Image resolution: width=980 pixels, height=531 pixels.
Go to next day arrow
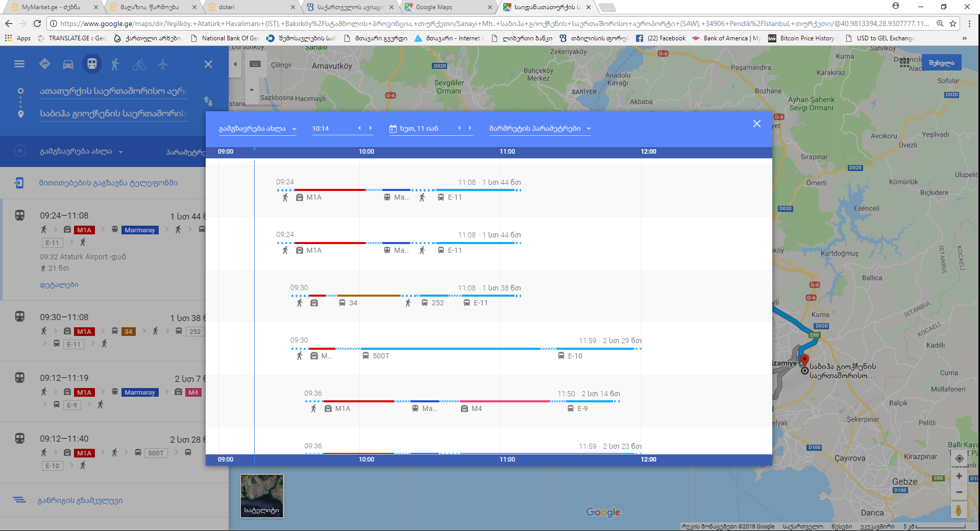[x=470, y=128]
